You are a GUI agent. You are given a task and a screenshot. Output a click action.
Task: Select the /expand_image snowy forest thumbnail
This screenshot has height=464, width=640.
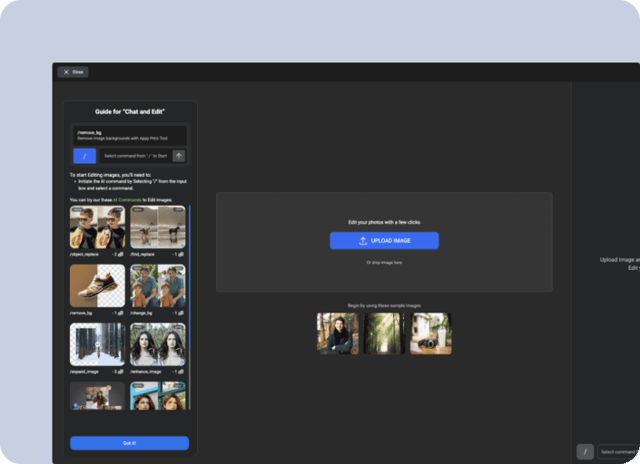point(98,344)
